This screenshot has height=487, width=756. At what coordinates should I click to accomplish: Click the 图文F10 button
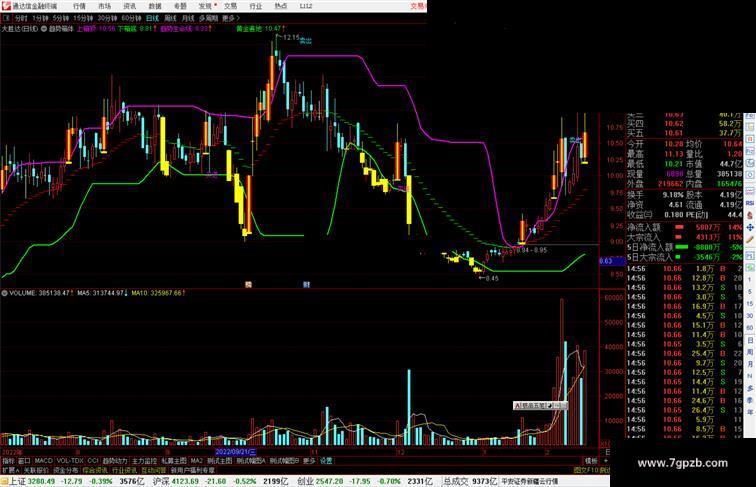[x=586, y=470]
